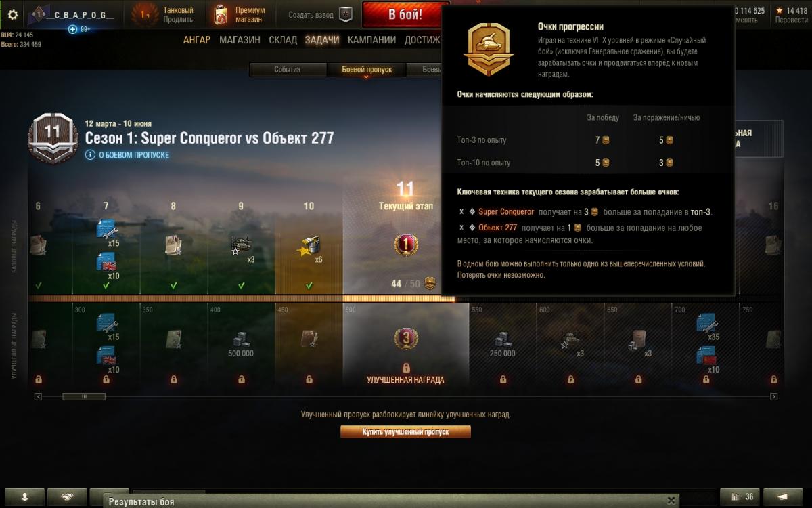
Task: Select the stage 11 progression medal reward
Action: [405, 245]
